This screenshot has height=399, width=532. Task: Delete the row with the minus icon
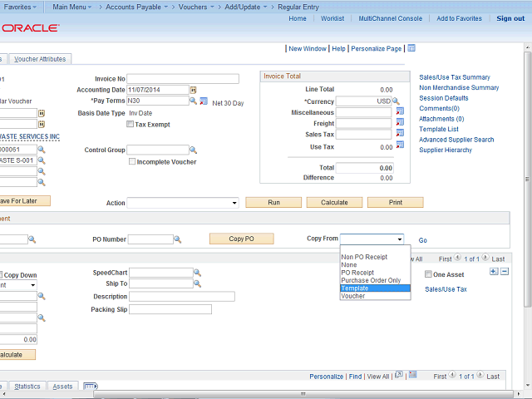(x=504, y=272)
